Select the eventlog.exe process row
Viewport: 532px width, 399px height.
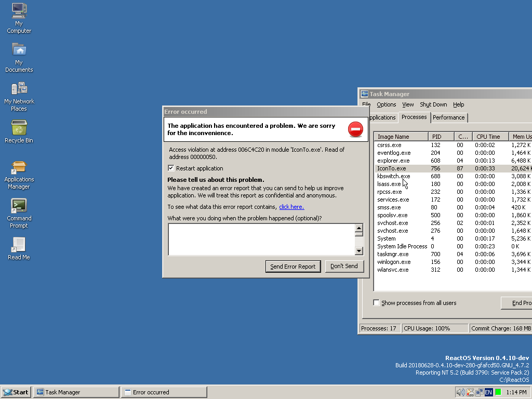[x=453, y=153]
